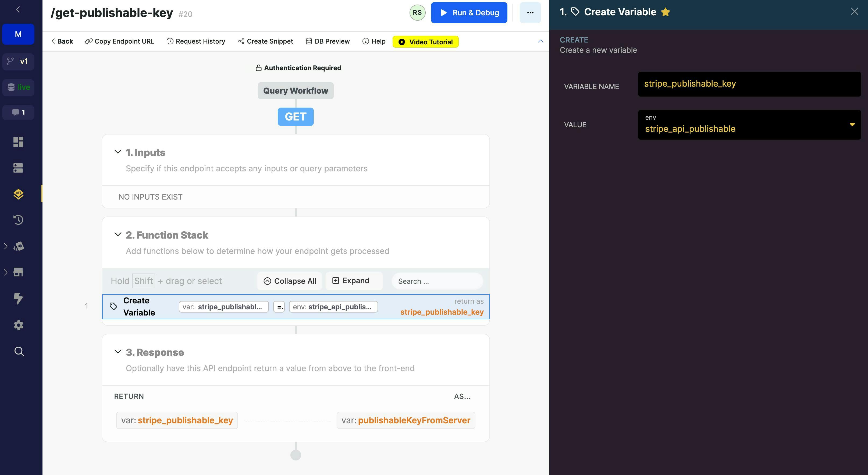The height and width of the screenshot is (475, 868).
Task: Switch the live data source toggle
Action: tap(18, 87)
